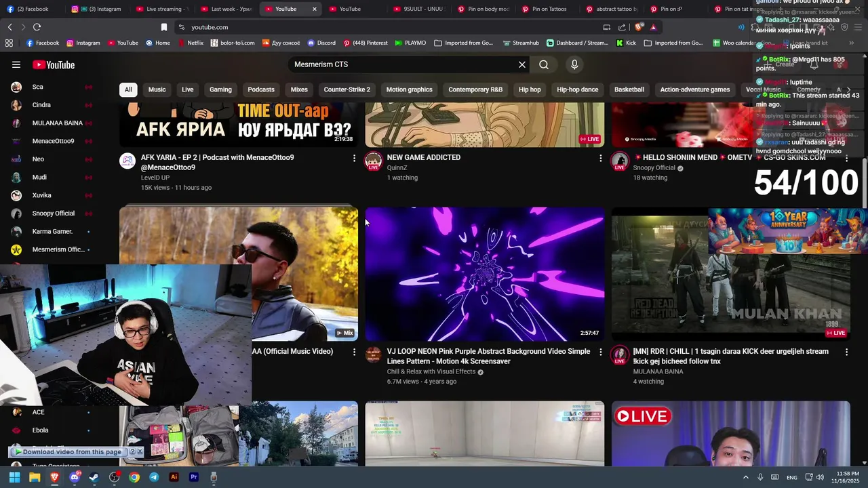Image resolution: width=868 pixels, height=488 pixels.
Task: Click the YouTube logo to go home
Action: (54, 65)
